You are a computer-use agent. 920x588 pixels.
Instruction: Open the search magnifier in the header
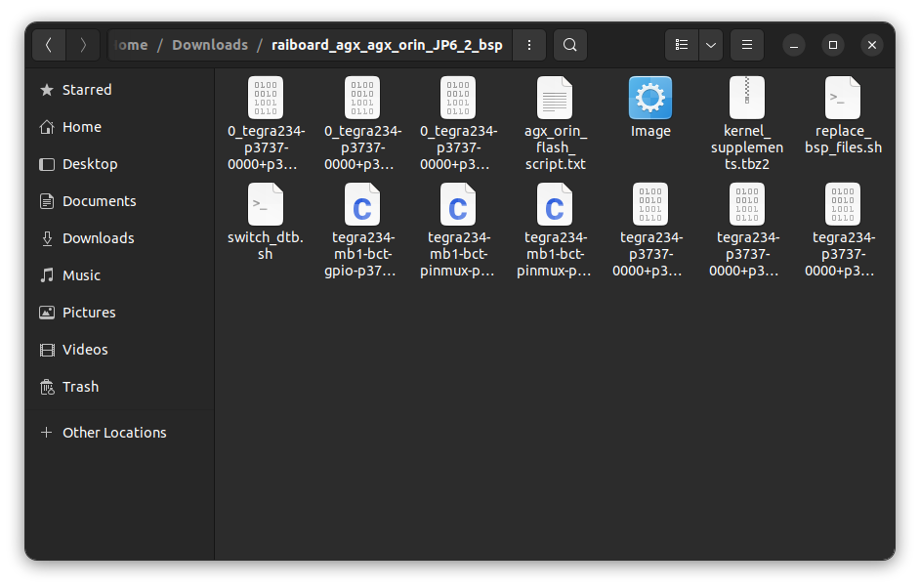click(569, 45)
